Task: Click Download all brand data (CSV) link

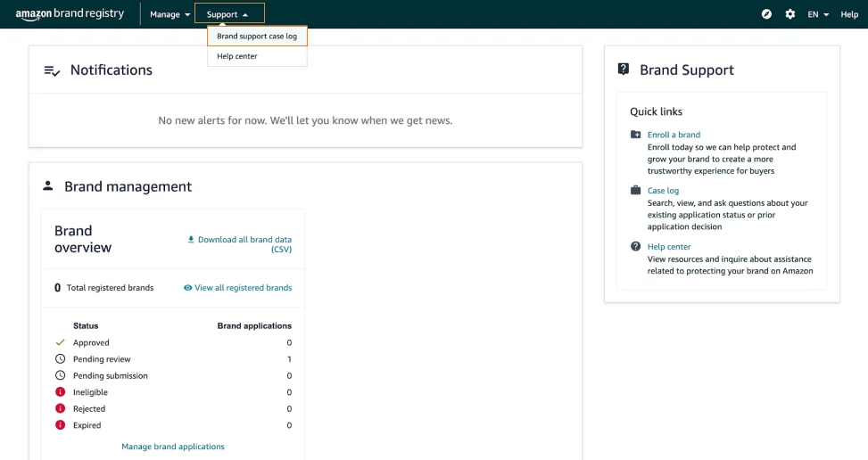Action: coord(244,244)
